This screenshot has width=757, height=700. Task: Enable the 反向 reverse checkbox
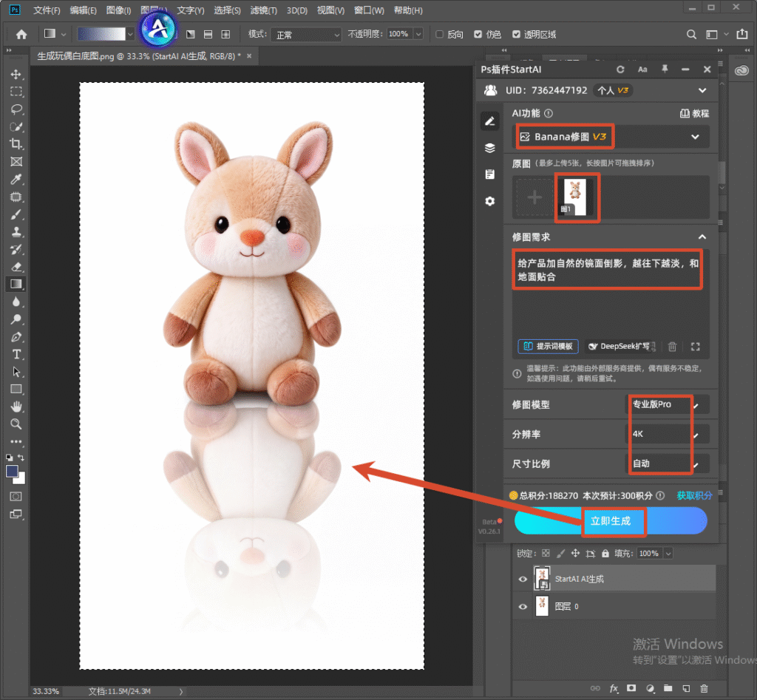click(439, 34)
